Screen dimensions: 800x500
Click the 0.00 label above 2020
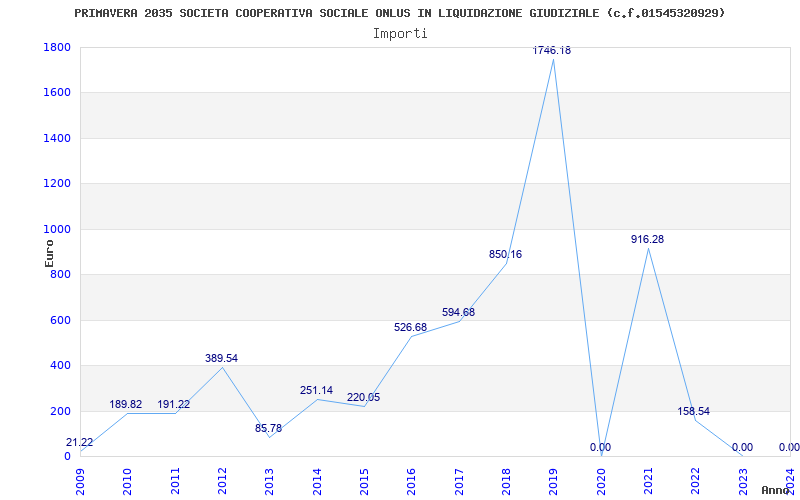click(601, 447)
